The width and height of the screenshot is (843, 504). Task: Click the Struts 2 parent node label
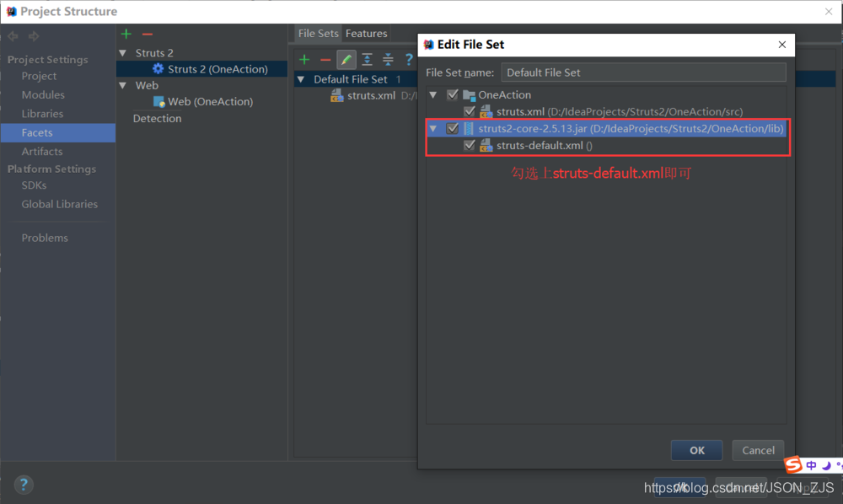(x=154, y=52)
